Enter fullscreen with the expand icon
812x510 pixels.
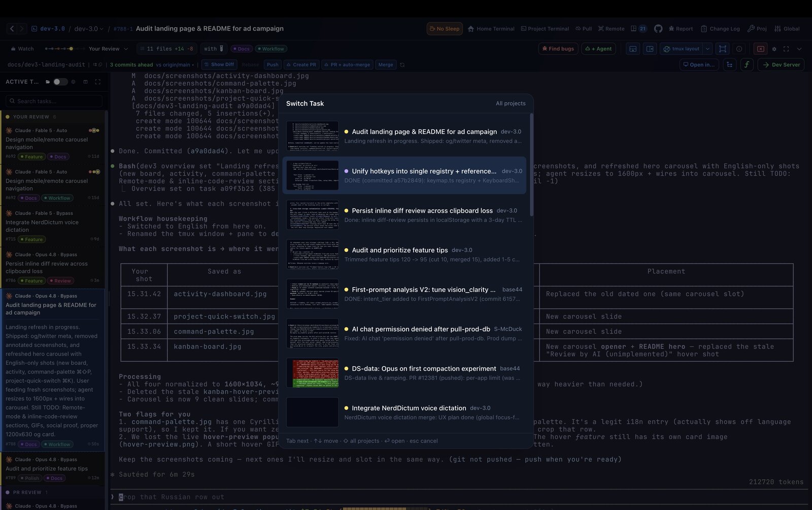coord(786,49)
